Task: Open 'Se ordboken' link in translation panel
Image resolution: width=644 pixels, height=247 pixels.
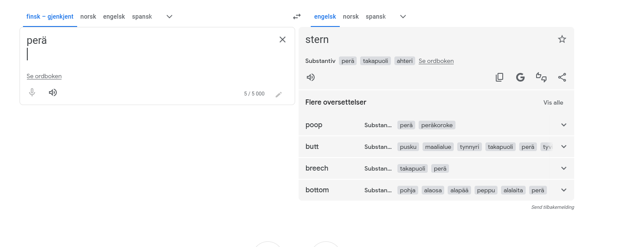Action: click(436, 61)
